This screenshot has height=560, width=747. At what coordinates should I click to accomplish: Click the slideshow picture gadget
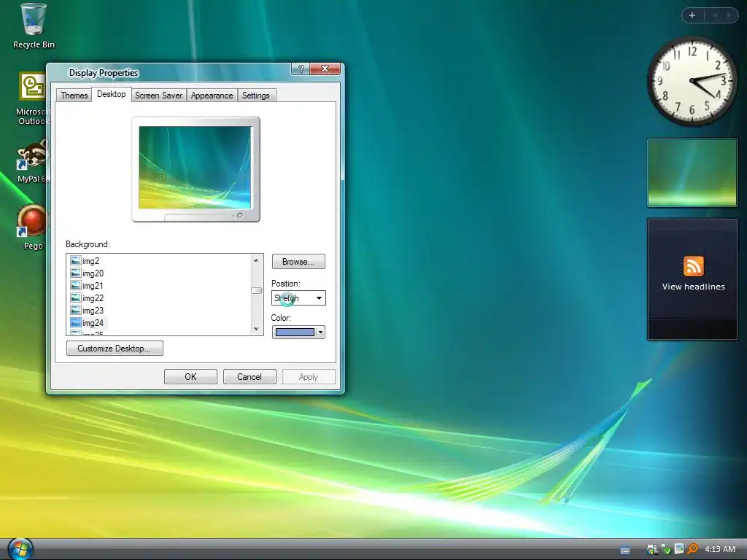click(x=692, y=172)
